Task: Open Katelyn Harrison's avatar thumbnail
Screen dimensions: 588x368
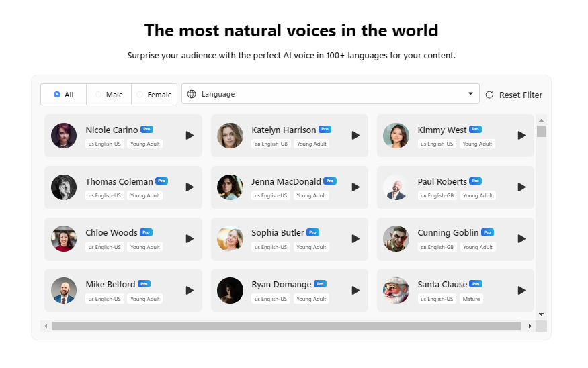Action: (230, 136)
